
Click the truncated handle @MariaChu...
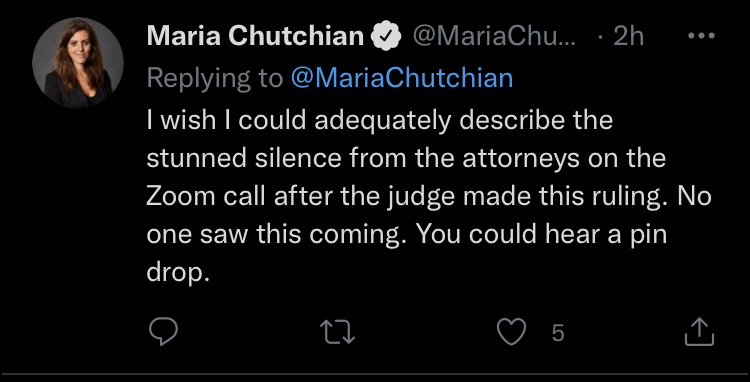[495, 37]
